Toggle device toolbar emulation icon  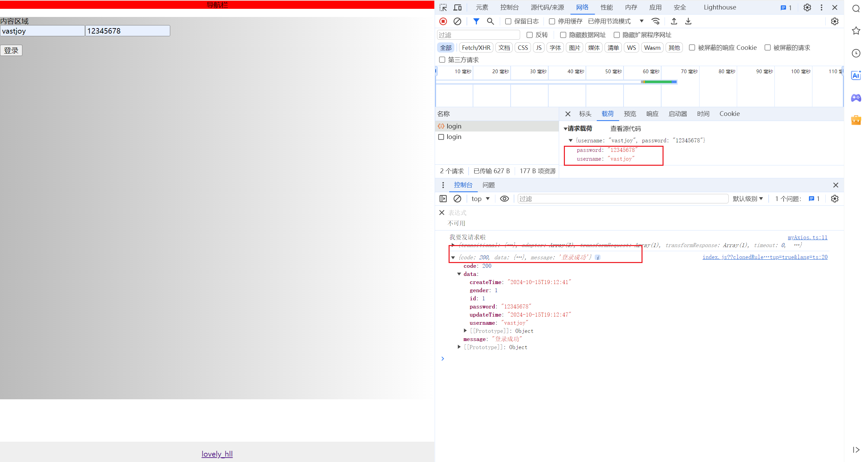pos(457,7)
